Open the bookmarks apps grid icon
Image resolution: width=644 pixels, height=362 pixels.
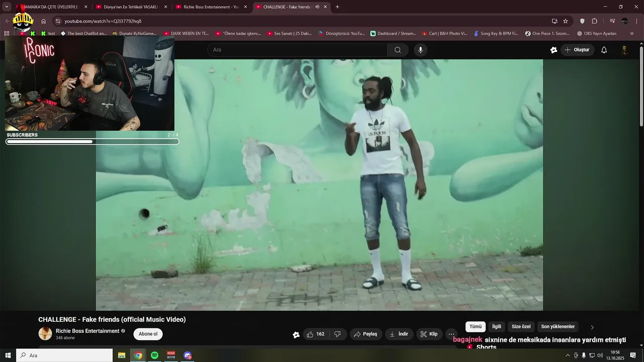[x=7, y=34]
